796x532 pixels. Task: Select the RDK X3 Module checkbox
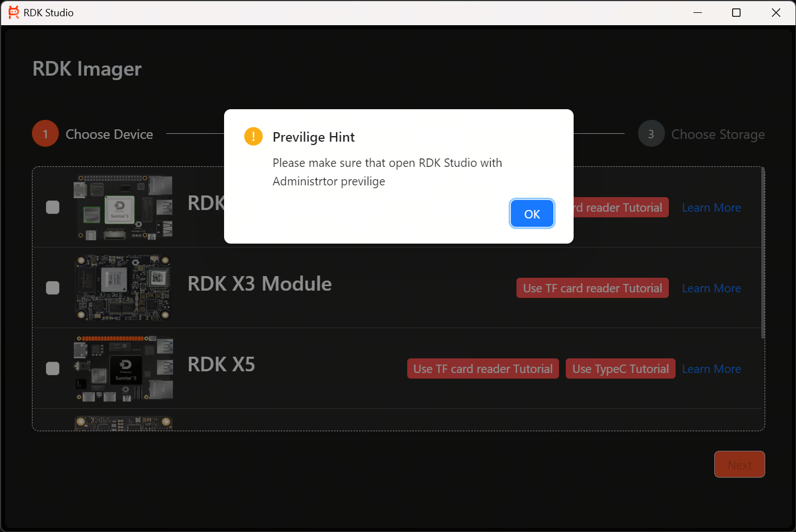(x=53, y=288)
